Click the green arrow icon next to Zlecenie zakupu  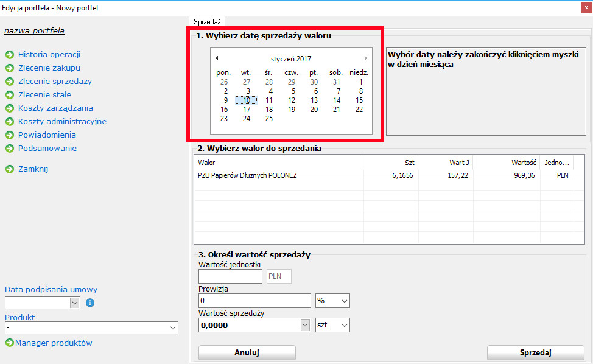[10, 68]
